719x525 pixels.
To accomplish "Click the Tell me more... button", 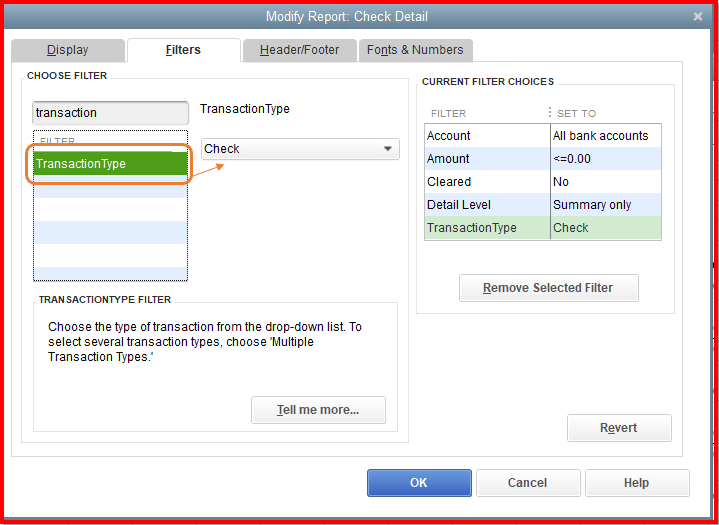I will [318, 410].
